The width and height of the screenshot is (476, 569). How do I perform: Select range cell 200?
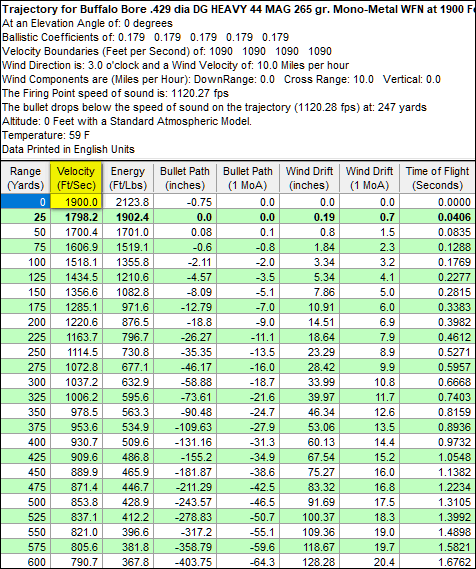pos(25,322)
